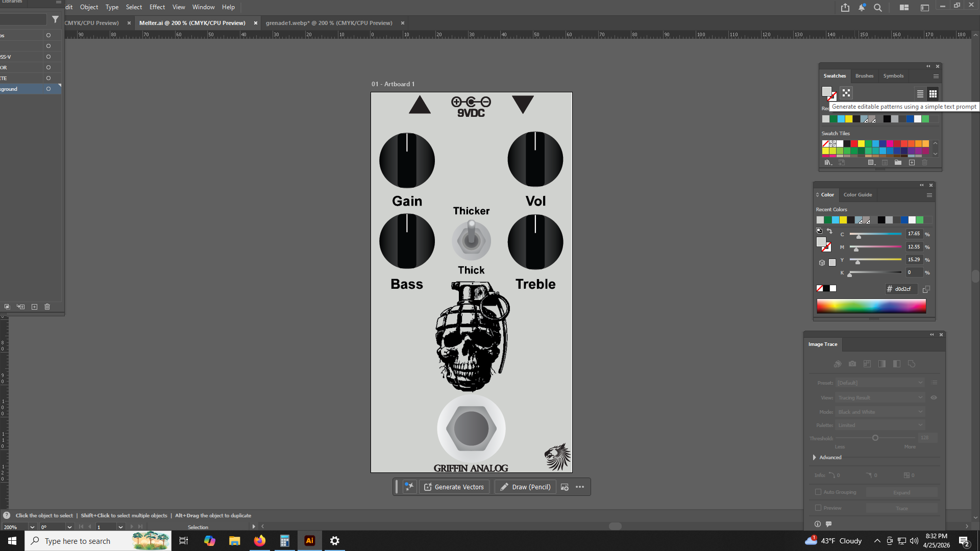Click the Threshold slider handle

pos(875,438)
